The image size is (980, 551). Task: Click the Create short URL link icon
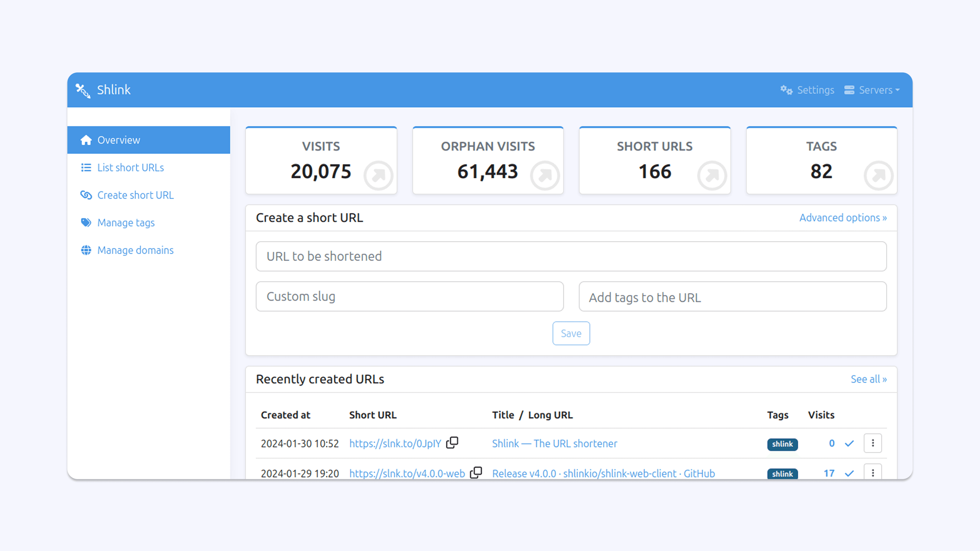[86, 195]
